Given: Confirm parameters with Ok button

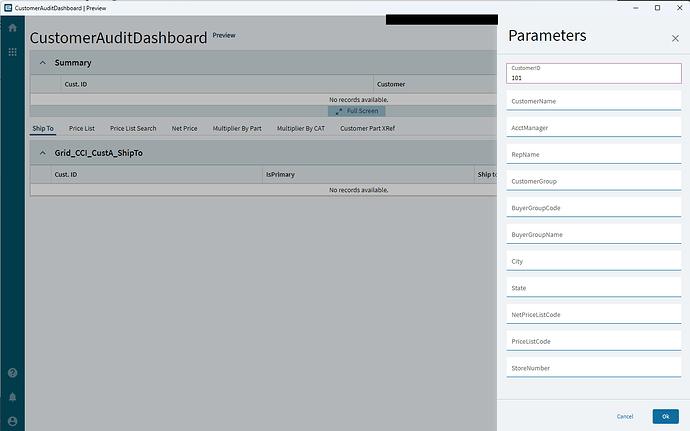Looking at the screenshot, I should [x=665, y=416].
